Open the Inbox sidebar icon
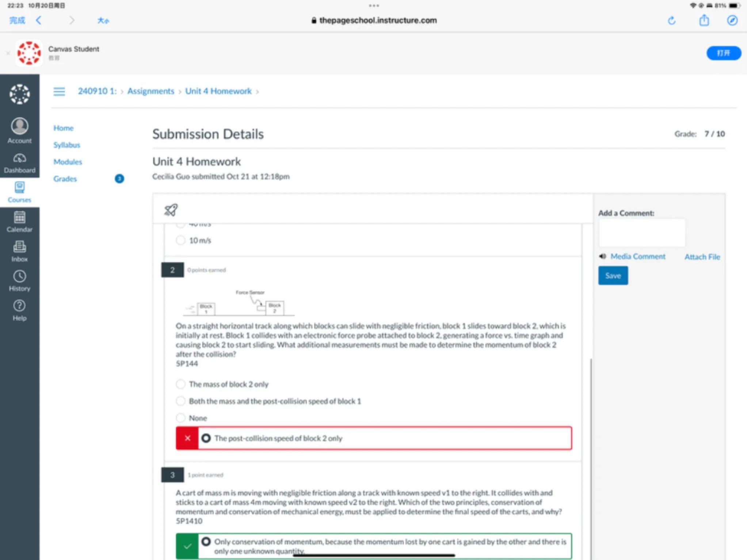Image resolution: width=747 pixels, height=560 pixels. coord(19,251)
